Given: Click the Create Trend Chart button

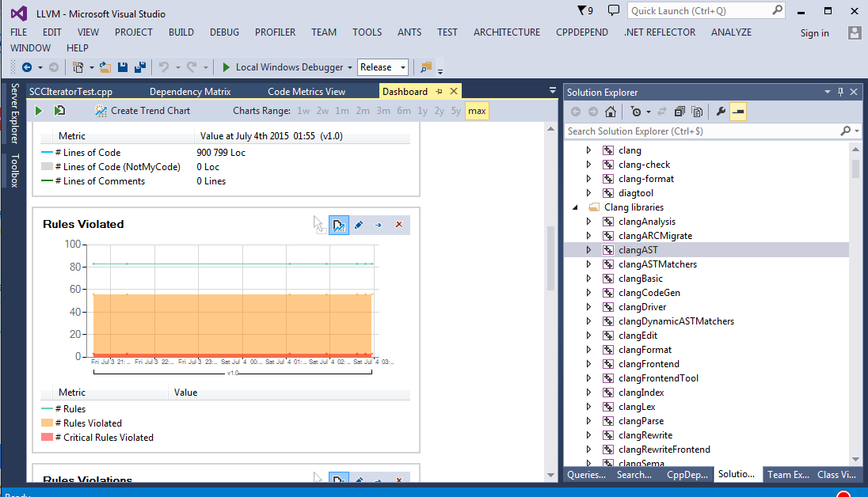Looking at the screenshot, I should (143, 111).
